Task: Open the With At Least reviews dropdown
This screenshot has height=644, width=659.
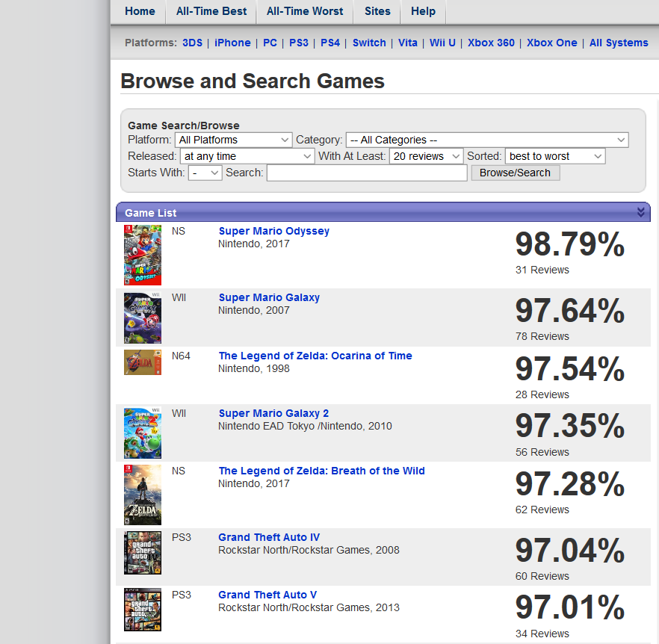Action: pos(426,156)
